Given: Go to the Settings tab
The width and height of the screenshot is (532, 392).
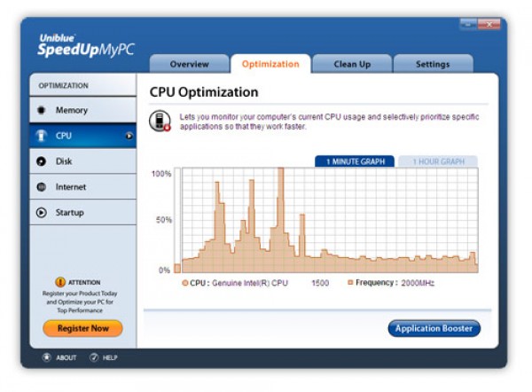Looking at the screenshot, I should (x=433, y=64).
